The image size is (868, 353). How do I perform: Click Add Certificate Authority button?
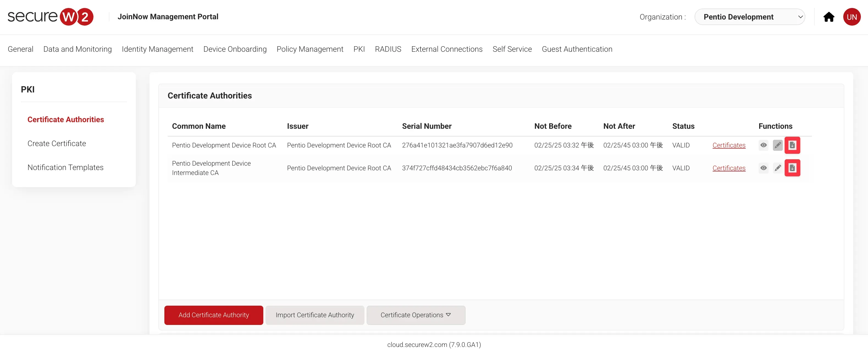point(214,315)
